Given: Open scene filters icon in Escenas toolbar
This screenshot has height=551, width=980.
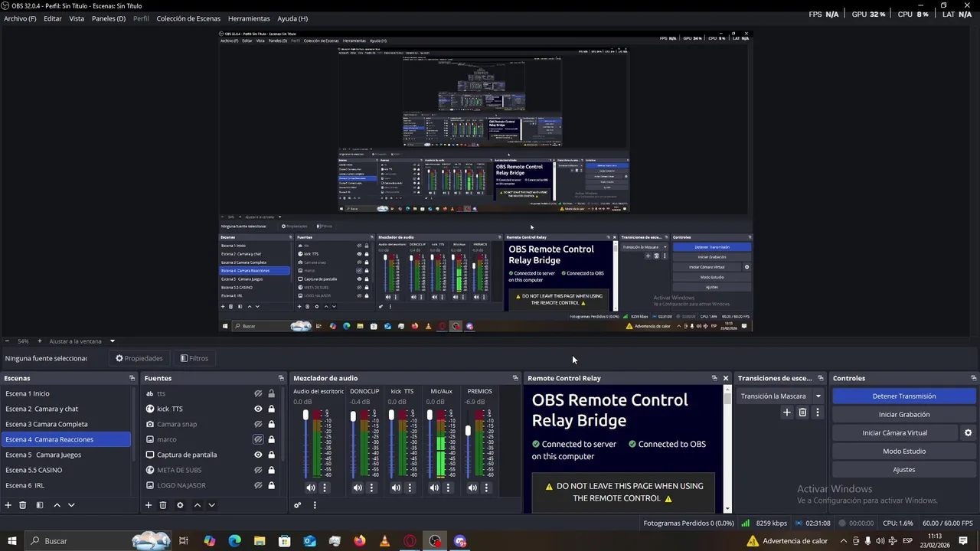Looking at the screenshot, I should pyautogui.click(x=40, y=505).
